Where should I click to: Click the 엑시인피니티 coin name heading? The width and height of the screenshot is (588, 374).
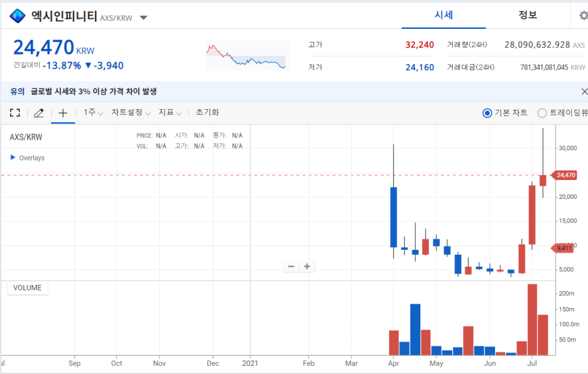[x=64, y=16]
